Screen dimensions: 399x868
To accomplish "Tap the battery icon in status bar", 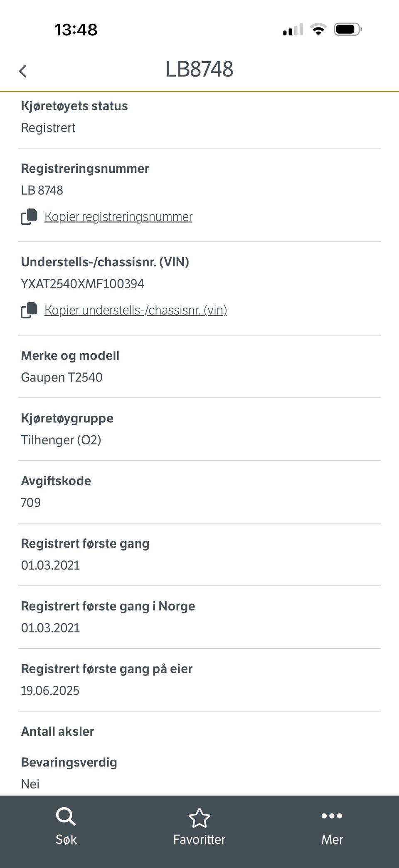I will [x=347, y=30].
